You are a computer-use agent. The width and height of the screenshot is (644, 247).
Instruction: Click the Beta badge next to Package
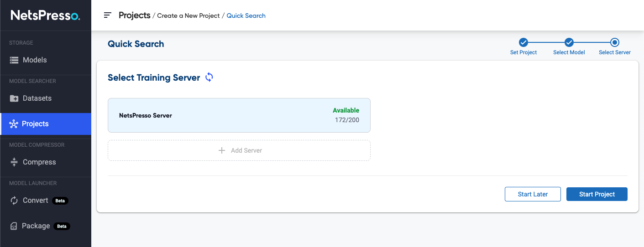(62, 226)
